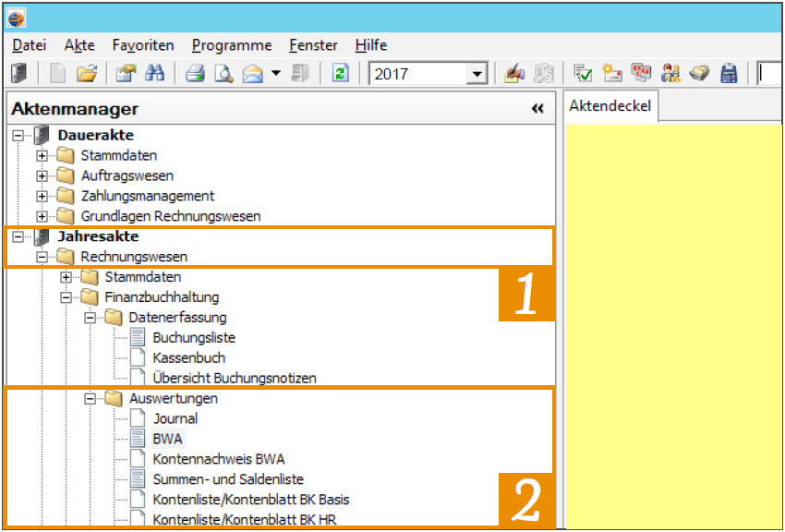This screenshot has width=785, height=532.
Task: Click the green refresh toolbar icon
Action: (x=341, y=74)
